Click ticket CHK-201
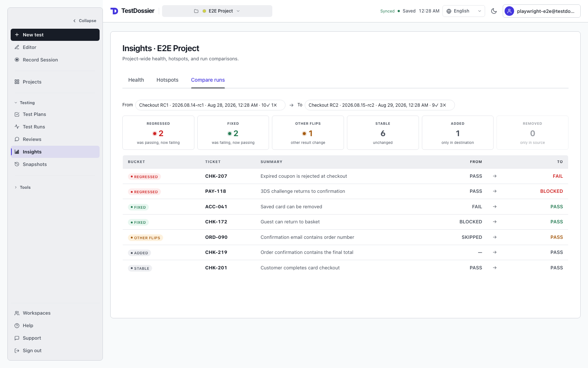The image size is (588, 368). pos(216,268)
